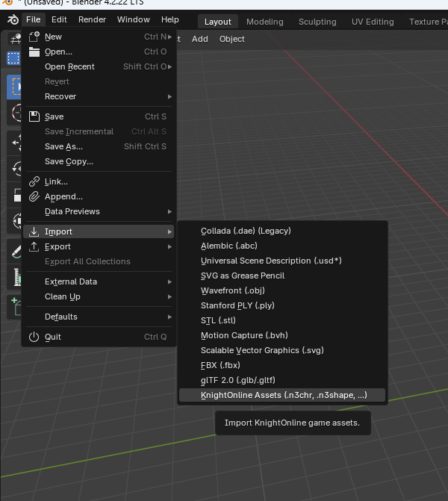
Task: Click the New file icon
Action: [x=34, y=37]
